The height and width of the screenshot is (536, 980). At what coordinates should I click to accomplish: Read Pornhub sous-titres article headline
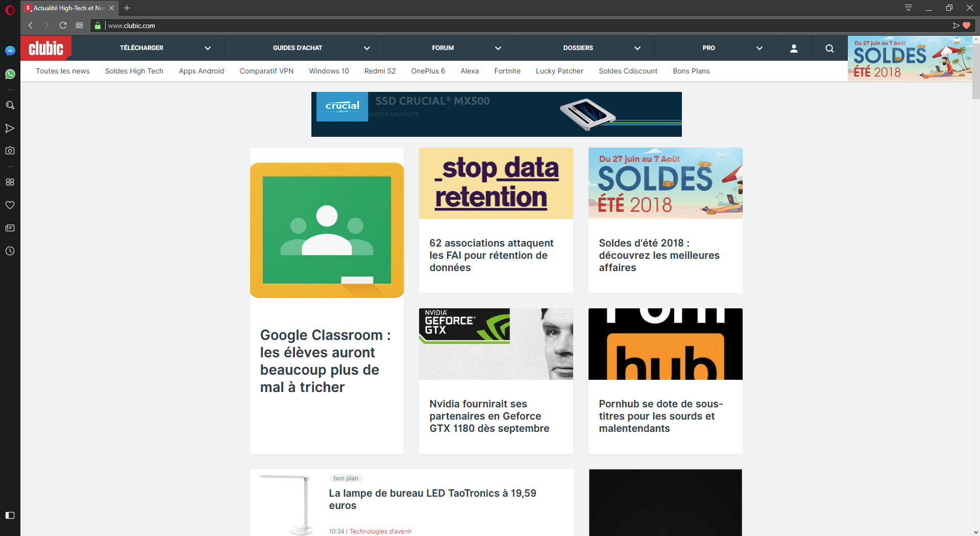[661, 416]
